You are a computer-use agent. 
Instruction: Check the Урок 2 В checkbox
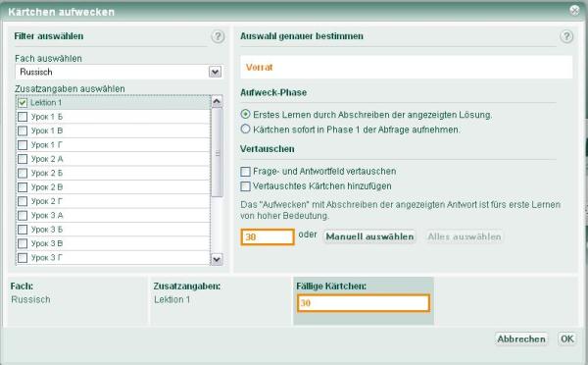pyautogui.click(x=23, y=187)
